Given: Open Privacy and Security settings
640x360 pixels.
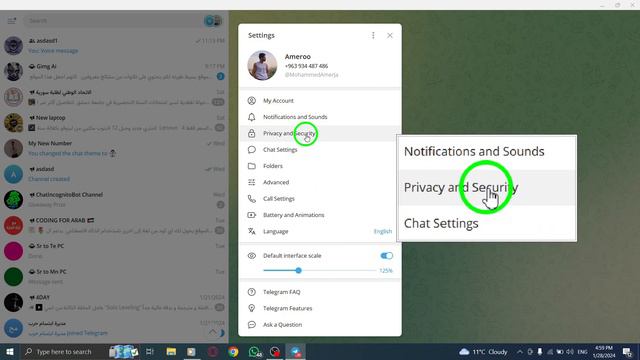Looking at the screenshot, I should point(320,133).
